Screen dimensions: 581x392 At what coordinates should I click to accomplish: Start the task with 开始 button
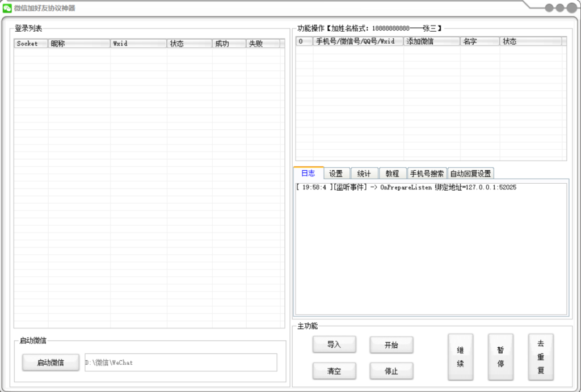[391, 344]
